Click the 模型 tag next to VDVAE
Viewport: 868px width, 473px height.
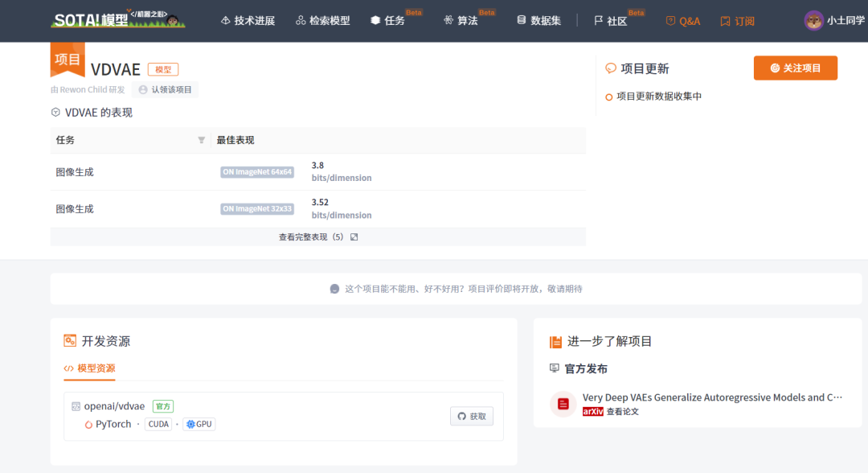tap(162, 69)
